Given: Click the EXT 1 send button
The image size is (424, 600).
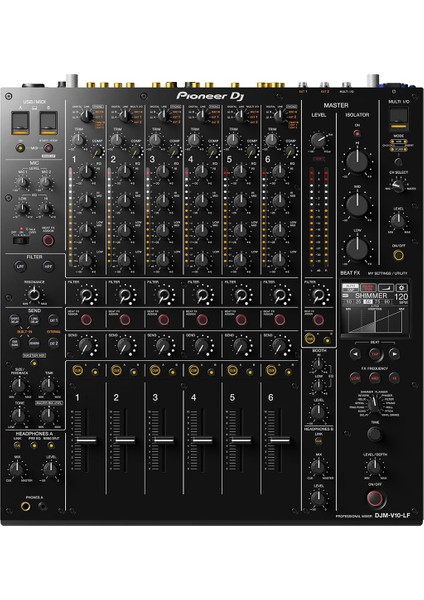Looking at the screenshot, I should [x=54, y=320].
